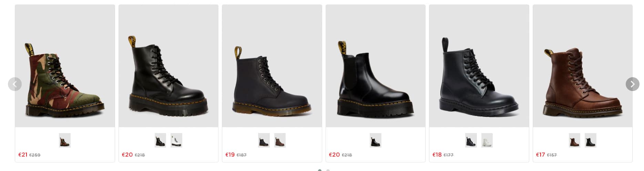Select the white swatch under the €20 platform boot
Viewport: 644px width, 171px height.
pyautogui.click(x=176, y=140)
